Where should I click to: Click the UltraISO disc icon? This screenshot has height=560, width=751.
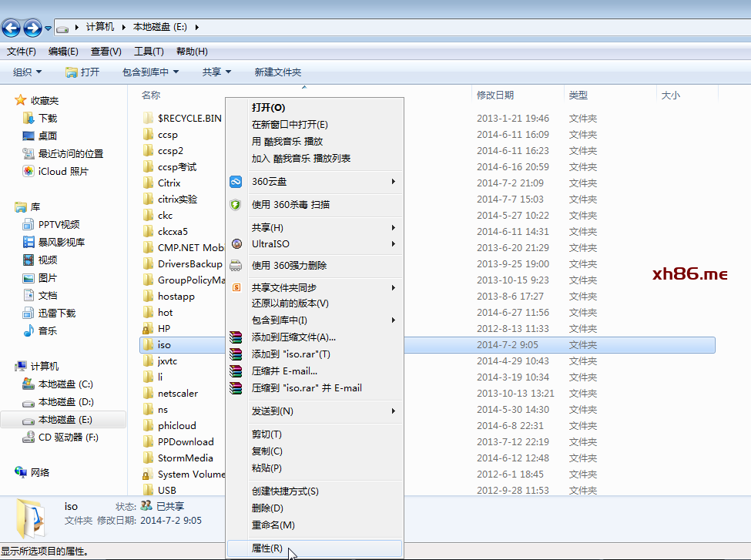click(x=236, y=244)
